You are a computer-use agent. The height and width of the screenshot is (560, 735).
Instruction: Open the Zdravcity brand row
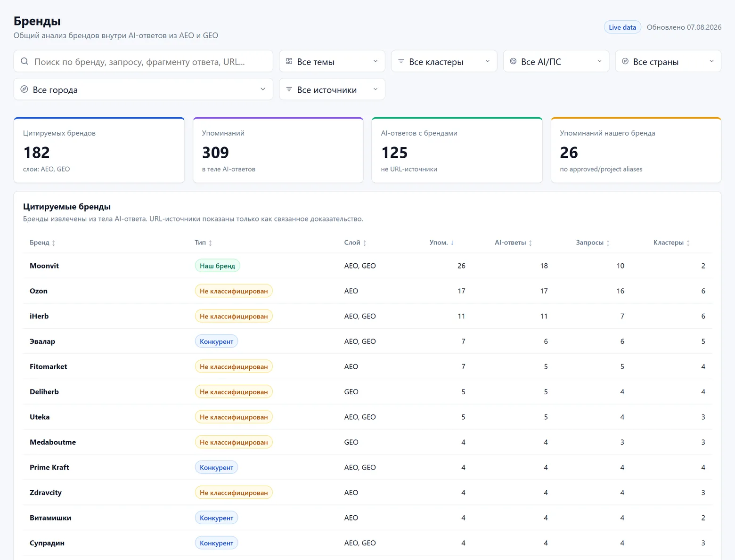pyautogui.click(x=367, y=493)
